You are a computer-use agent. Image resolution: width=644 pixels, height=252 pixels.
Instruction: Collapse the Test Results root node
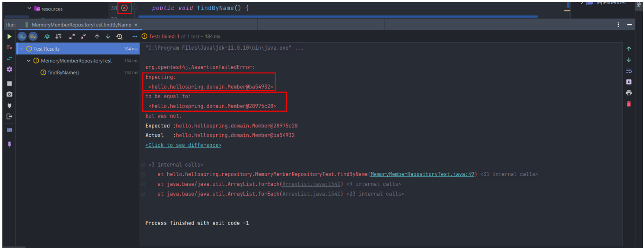point(21,49)
